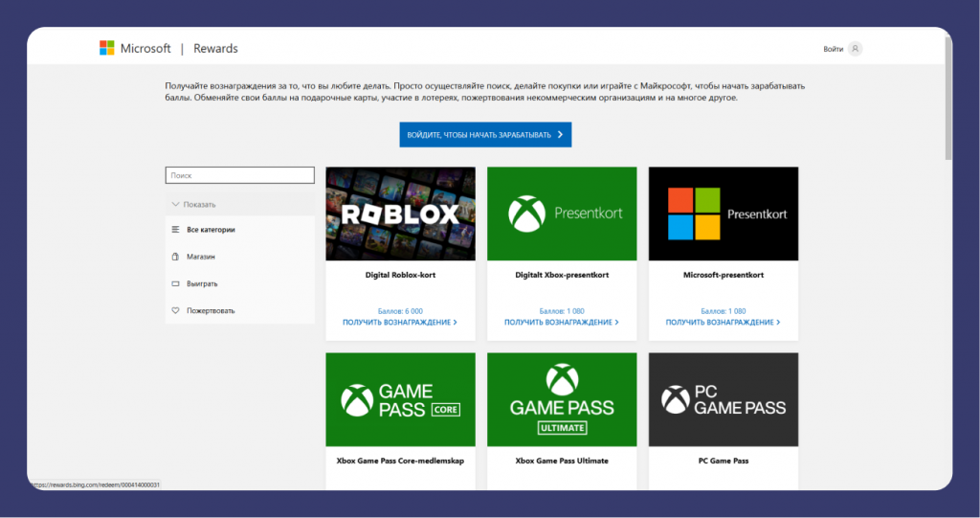Click the shopping bag Магазин icon
The height and width of the screenshot is (518, 980).
click(x=175, y=257)
